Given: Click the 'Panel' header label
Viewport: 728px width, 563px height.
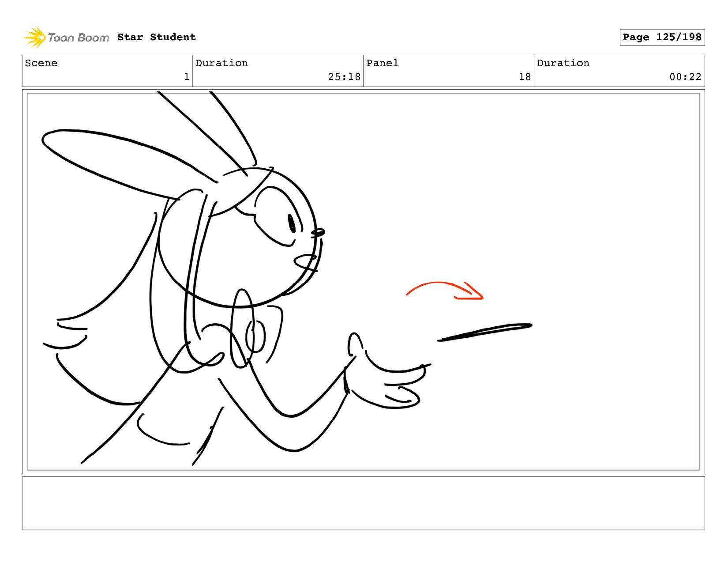Looking at the screenshot, I should point(382,63).
